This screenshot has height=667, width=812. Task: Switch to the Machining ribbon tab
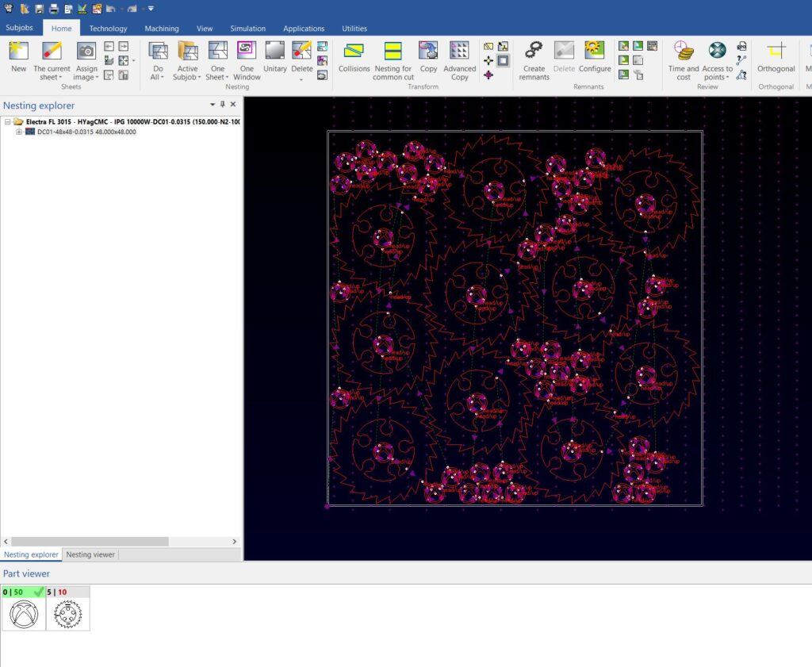point(162,29)
